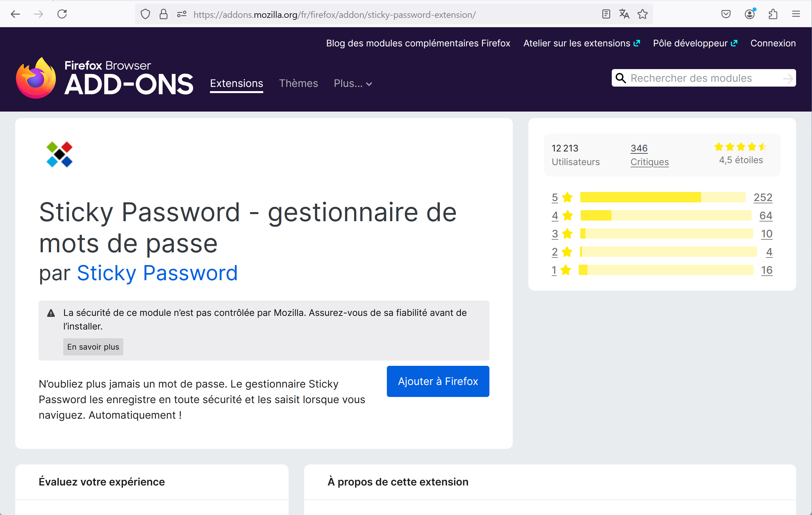Click the search magnifier icon
The height and width of the screenshot is (515, 812).
621,78
